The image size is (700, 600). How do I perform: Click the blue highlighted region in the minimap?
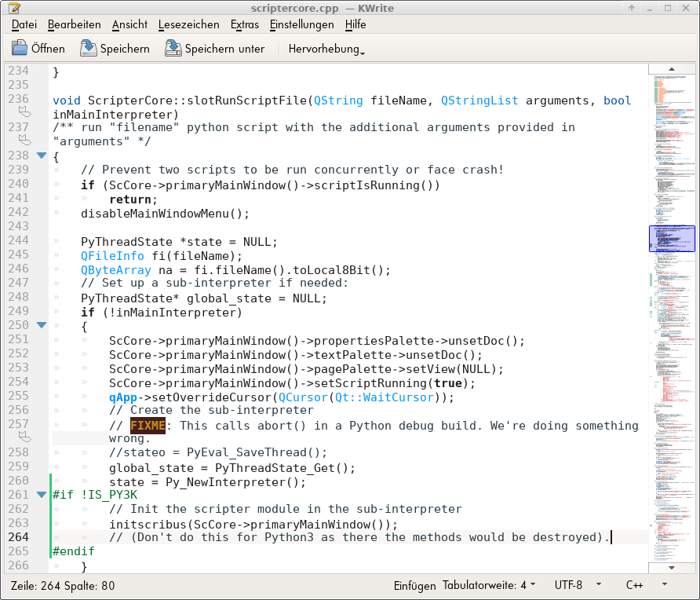pos(672,239)
